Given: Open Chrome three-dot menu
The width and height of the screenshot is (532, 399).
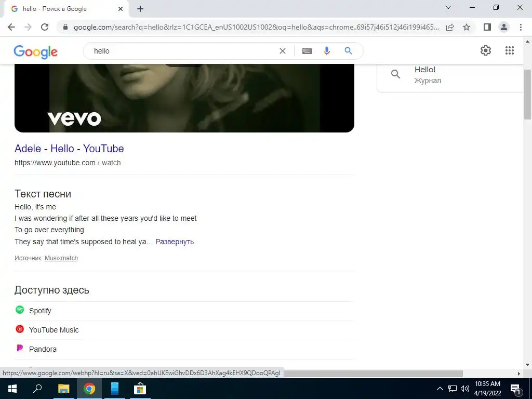Looking at the screenshot, I should pyautogui.click(x=521, y=27).
